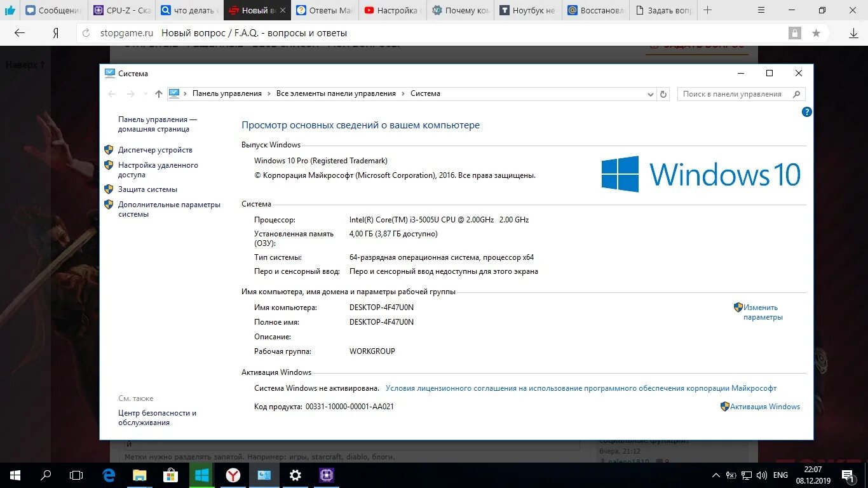This screenshot has height=488, width=868.
Task: Open Дополнительные параметры системы link
Action: tap(169, 209)
